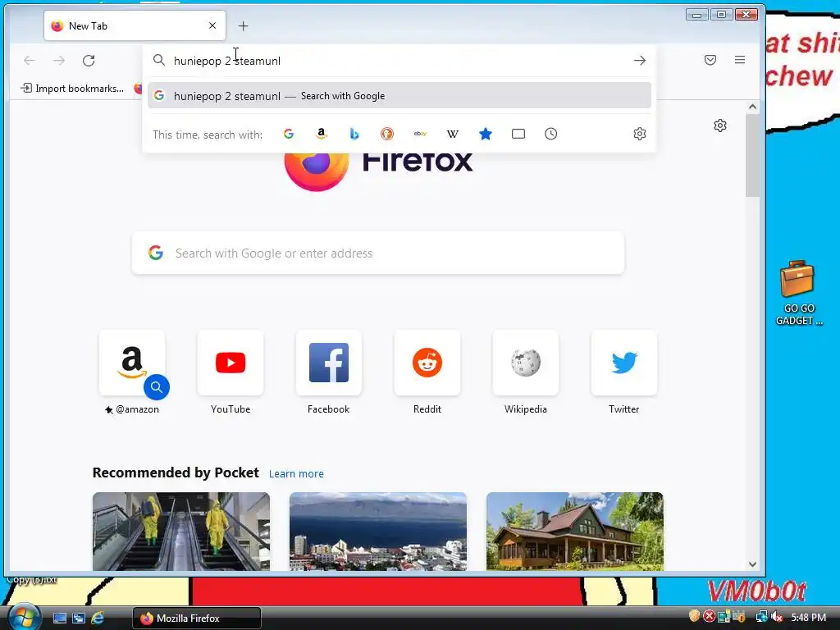The height and width of the screenshot is (630, 840).
Task: Open the Pocket story with wooden house
Action: (x=575, y=532)
